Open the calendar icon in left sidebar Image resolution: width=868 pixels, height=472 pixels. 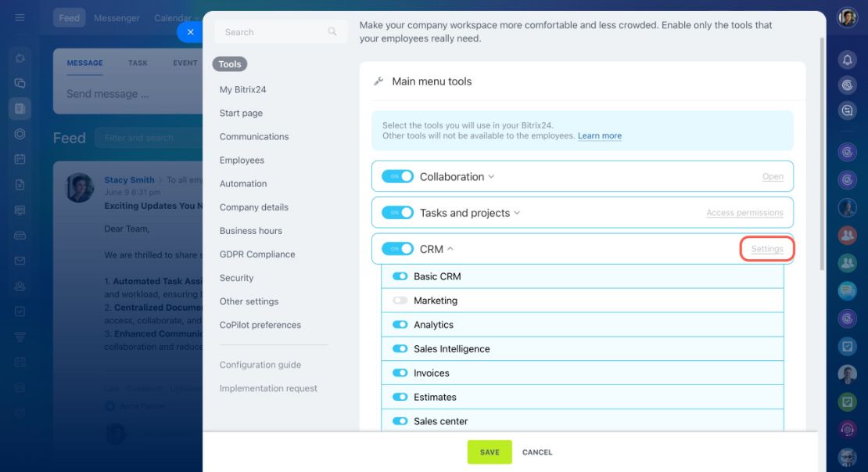[x=20, y=159]
